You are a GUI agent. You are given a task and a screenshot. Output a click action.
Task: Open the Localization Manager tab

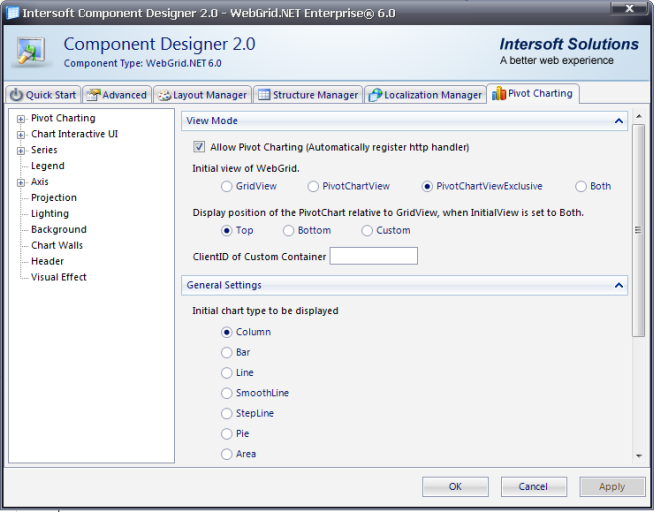tap(425, 95)
